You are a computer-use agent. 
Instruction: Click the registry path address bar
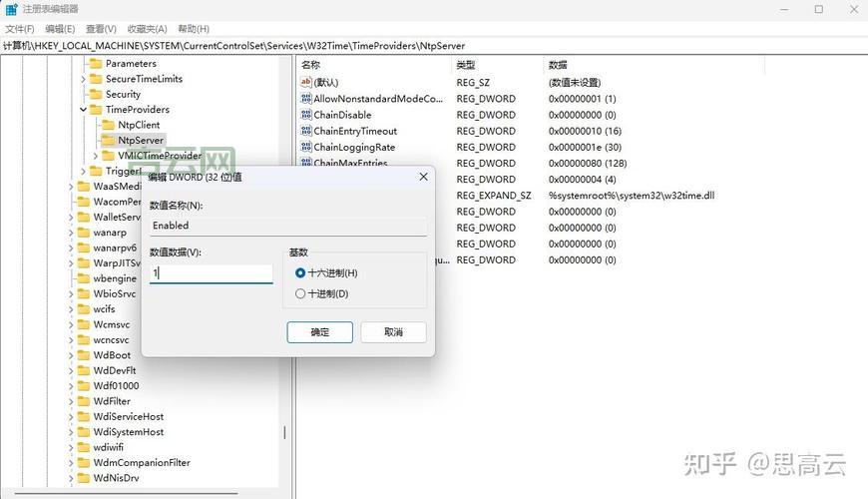(434, 46)
